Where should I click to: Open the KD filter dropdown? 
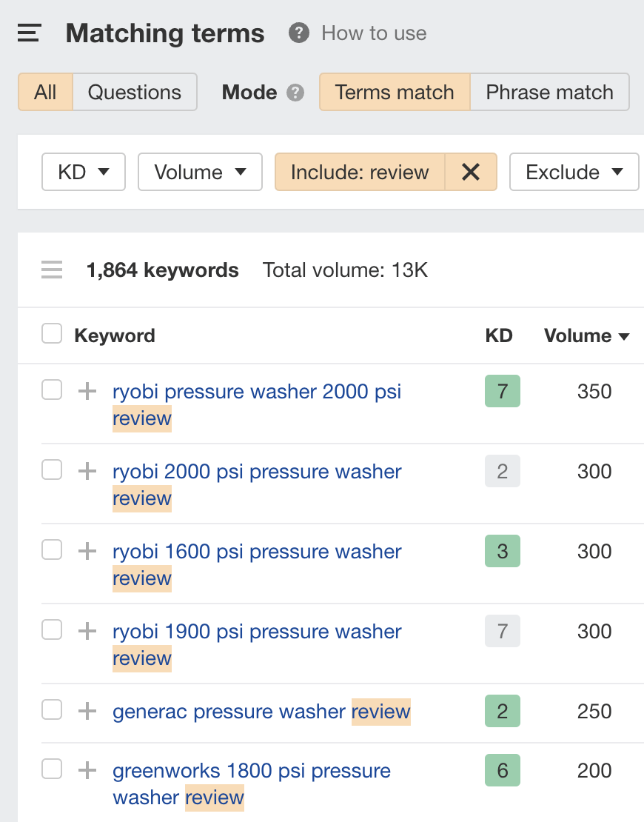click(x=83, y=171)
